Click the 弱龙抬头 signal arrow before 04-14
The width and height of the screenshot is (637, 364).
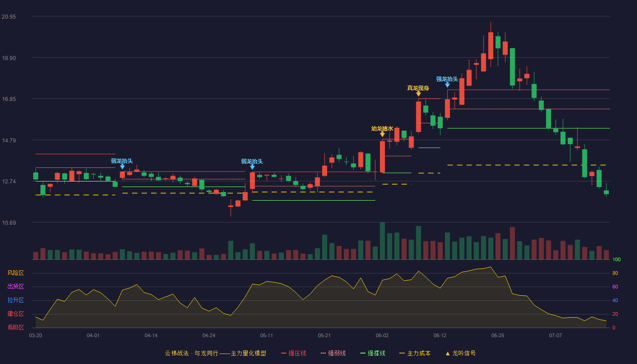(x=122, y=167)
